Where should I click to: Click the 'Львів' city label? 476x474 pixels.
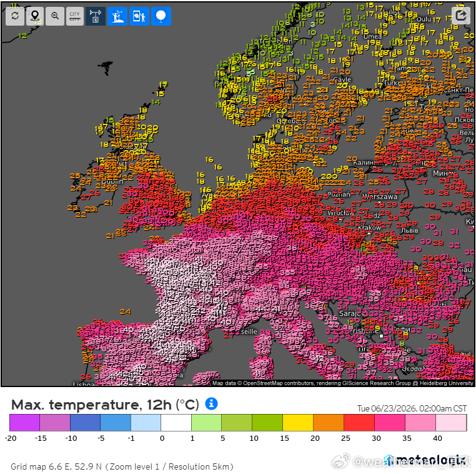click(x=410, y=231)
